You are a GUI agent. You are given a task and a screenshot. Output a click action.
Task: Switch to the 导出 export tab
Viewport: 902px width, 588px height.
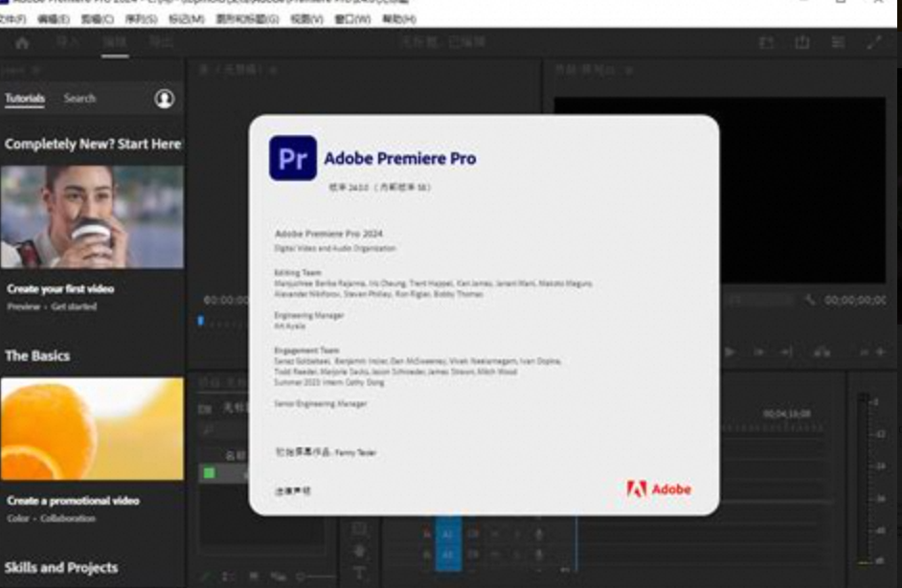coord(161,42)
